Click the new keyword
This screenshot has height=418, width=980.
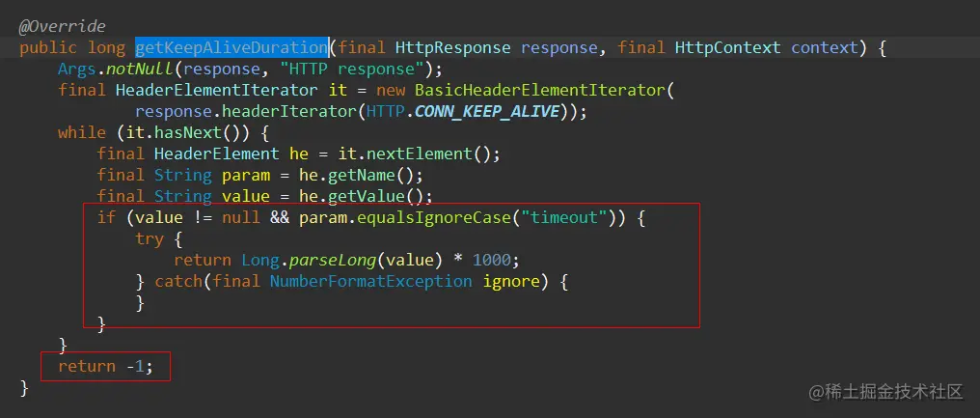(391, 90)
